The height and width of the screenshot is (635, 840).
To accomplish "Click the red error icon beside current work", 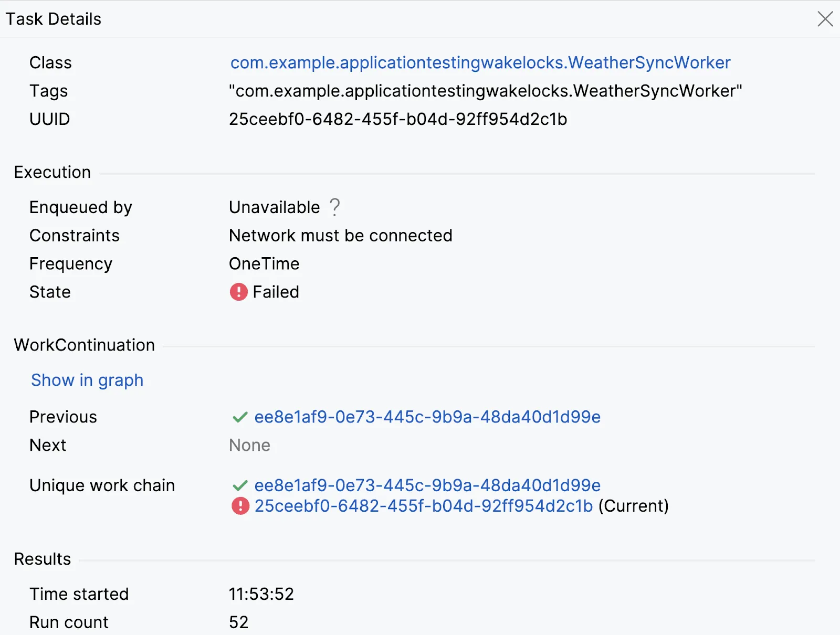I will coord(240,506).
